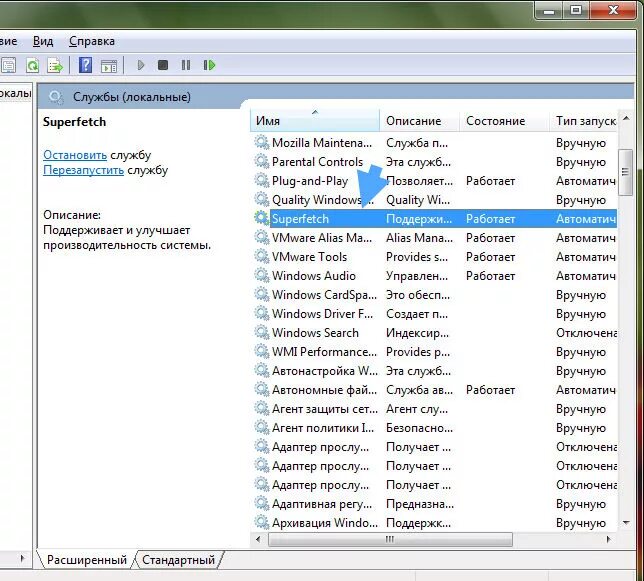The height and width of the screenshot is (581, 644).
Task: Select the Архивация Windo... service name
Action: (x=324, y=523)
